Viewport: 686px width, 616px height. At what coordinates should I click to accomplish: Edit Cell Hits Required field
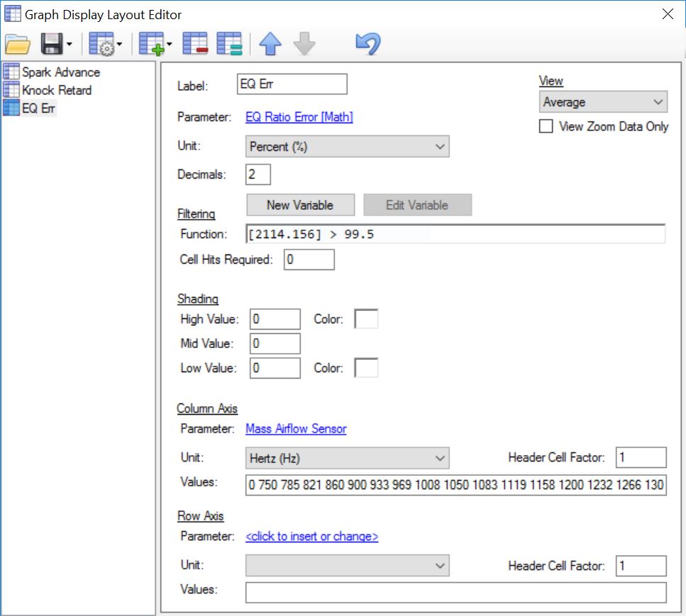[x=309, y=259]
